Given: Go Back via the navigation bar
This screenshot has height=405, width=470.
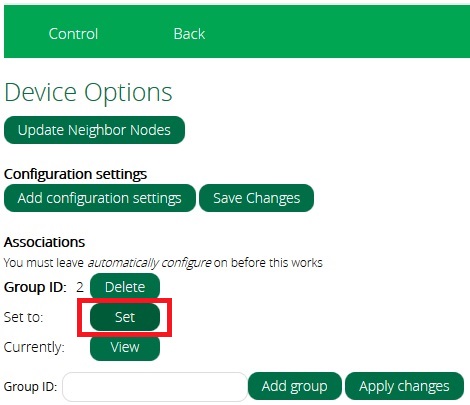Looking at the screenshot, I should tap(189, 34).
